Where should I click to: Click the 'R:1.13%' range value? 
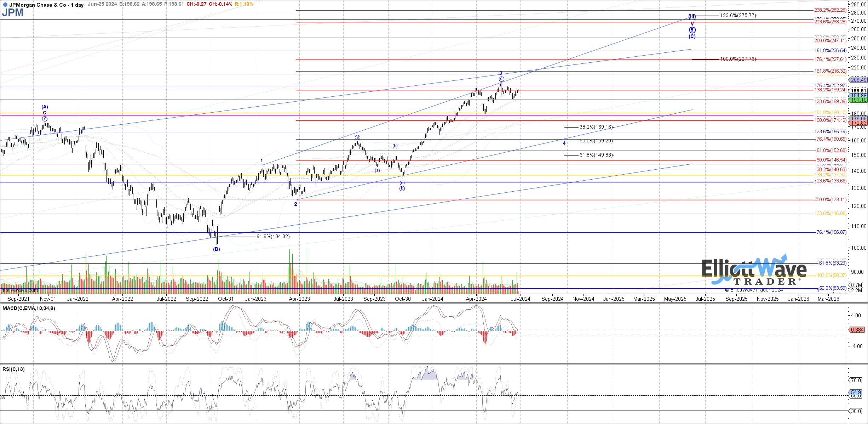tap(244, 4)
